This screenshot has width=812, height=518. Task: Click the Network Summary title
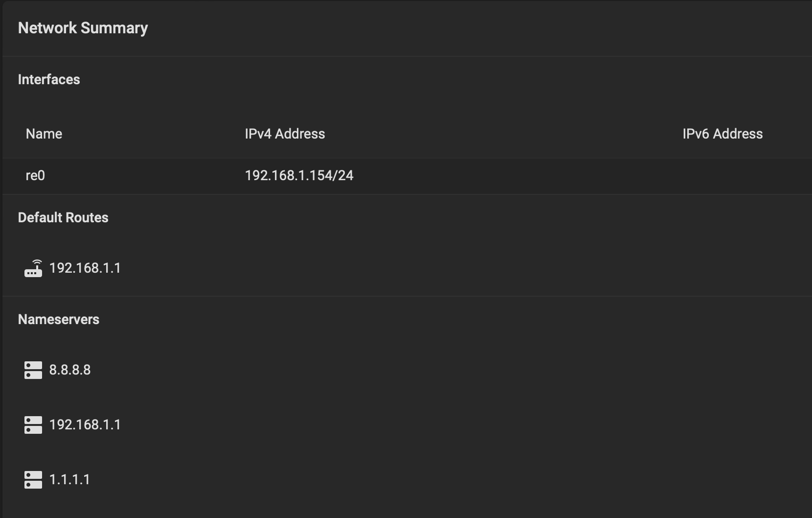tap(83, 28)
